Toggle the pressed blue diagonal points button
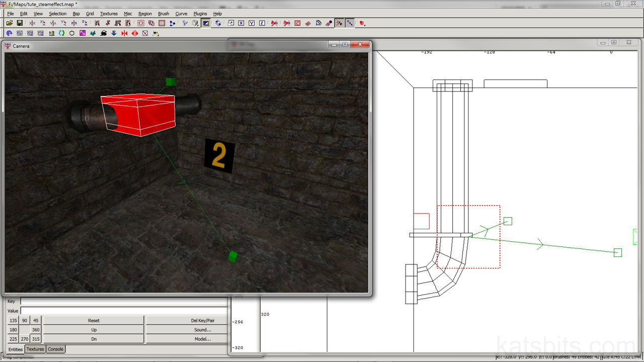Screen dimensions: 644x362 pos(350,23)
